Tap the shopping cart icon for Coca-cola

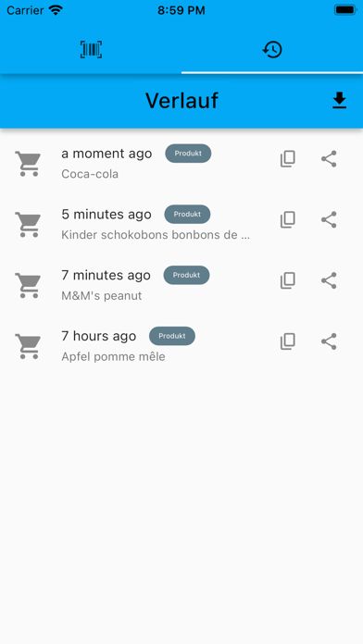28,164
